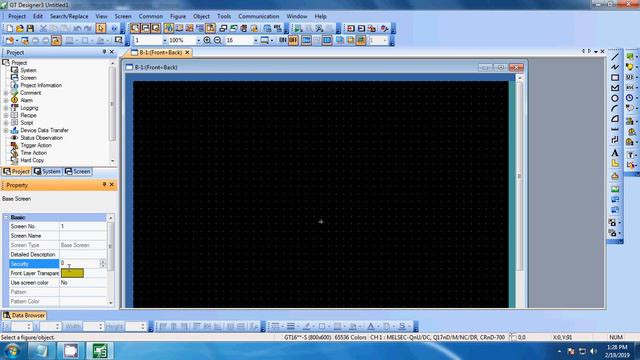
Task: Open GT Designer3 from the taskbar
Action: [x=99, y=351]
